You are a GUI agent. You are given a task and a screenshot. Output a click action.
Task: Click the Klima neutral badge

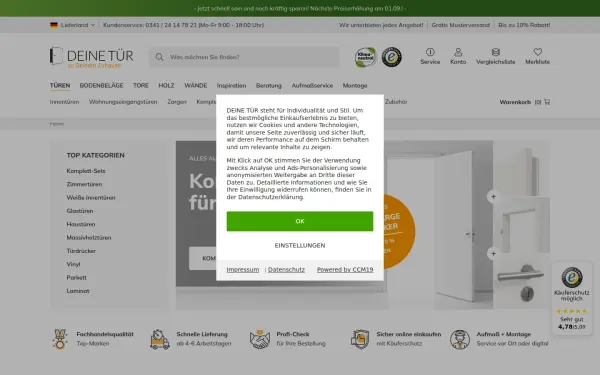[365, 57]
